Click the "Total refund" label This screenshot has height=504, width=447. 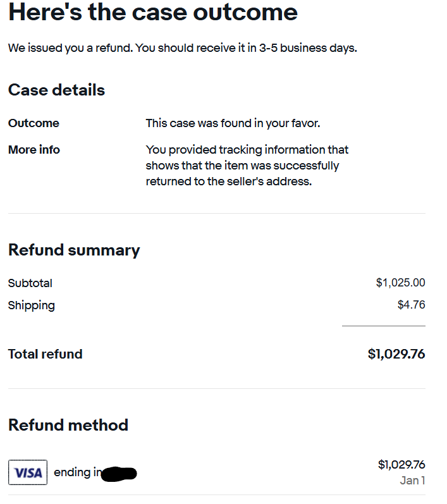pyautogui.click(x=45, y=354)
